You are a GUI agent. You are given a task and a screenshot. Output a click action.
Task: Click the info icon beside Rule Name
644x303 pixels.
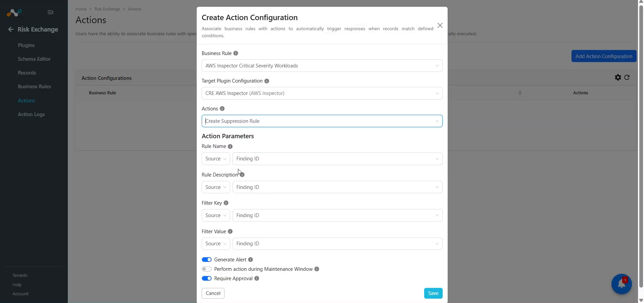click(x=230, y=146)
